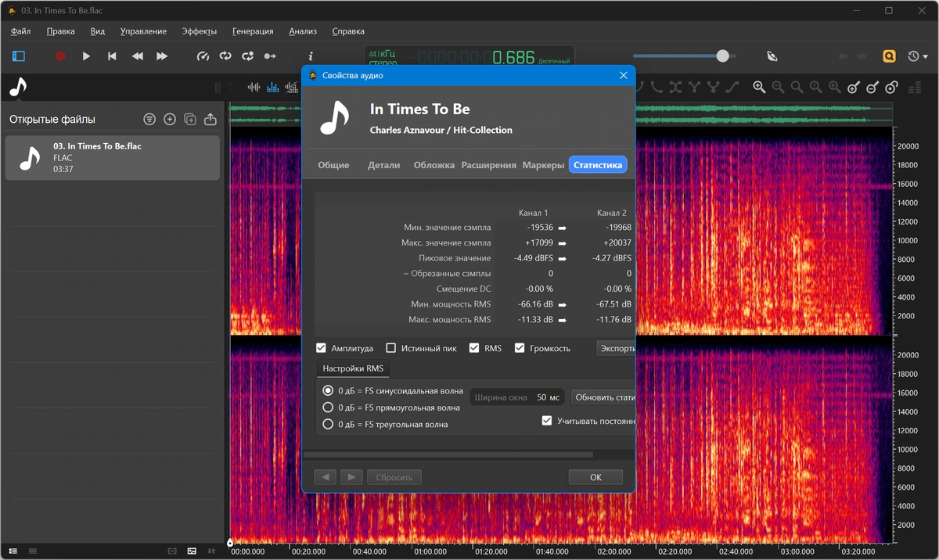This screenshot has height=560, width=939.
Task: Open the Справка menu
Action: (x=348, y=31)
